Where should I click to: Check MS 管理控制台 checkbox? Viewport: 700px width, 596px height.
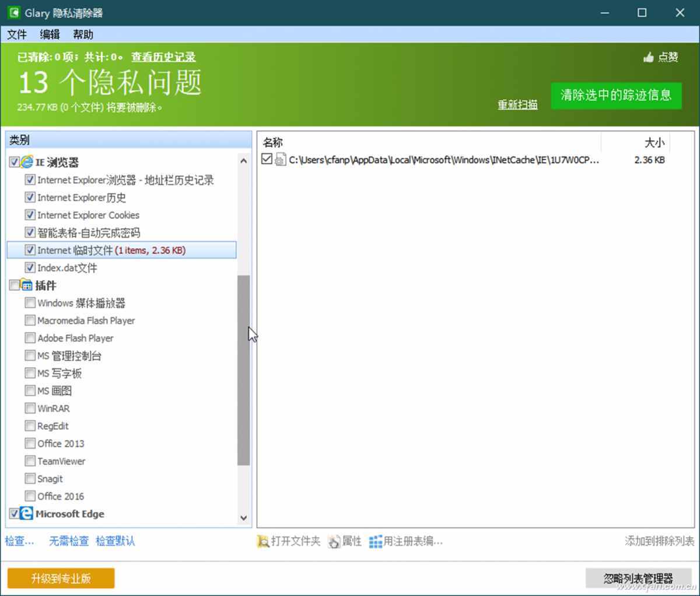(30, 355)
